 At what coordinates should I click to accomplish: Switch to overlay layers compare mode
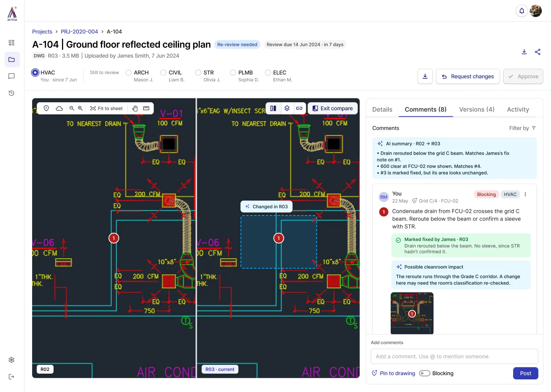[287, 108]
